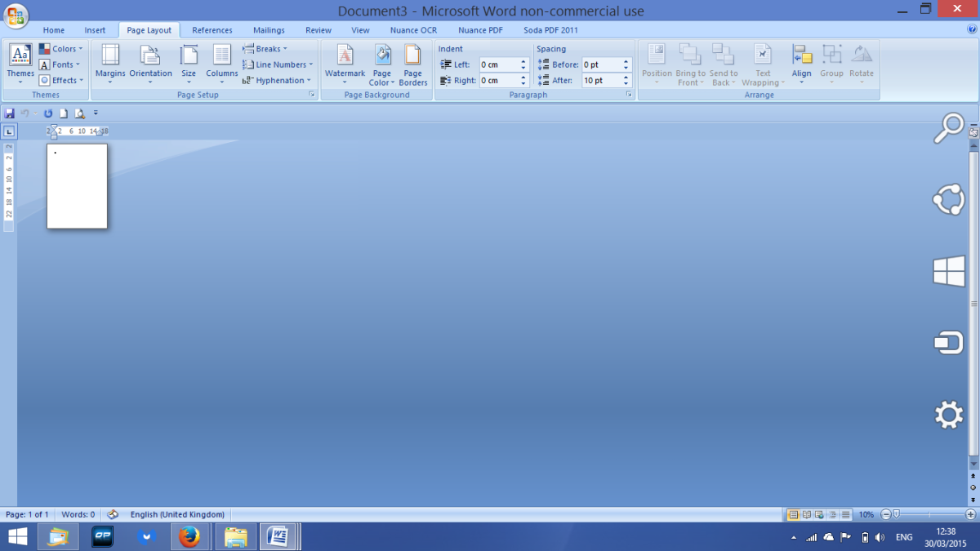Click the tab stop selector
Viewport: 980px width, 551px height.
coord(9,131)
